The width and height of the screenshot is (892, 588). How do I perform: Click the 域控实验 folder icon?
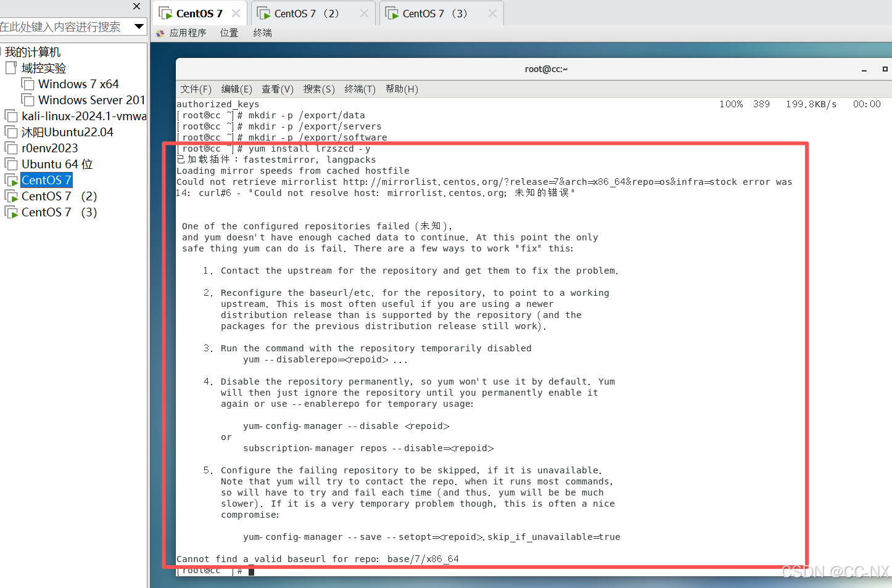[x=10, y=68]
